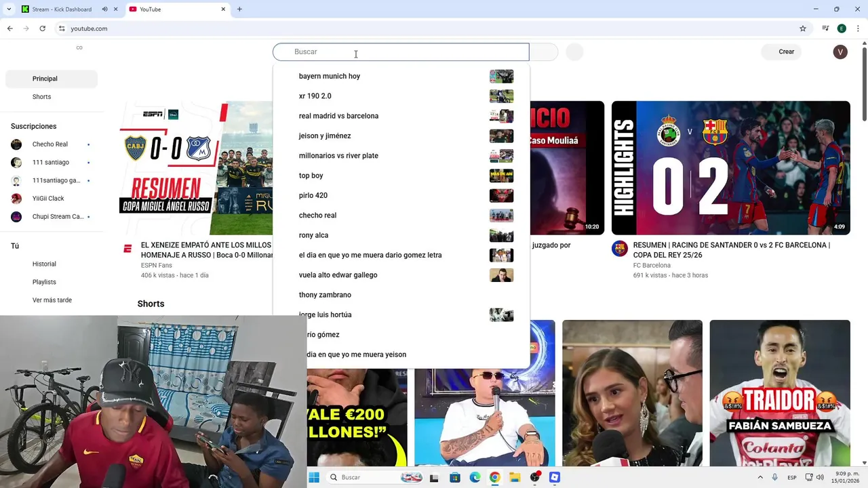
Task: Mute the Kick Dashboard tab audio icon
Action: pos(104,9)
